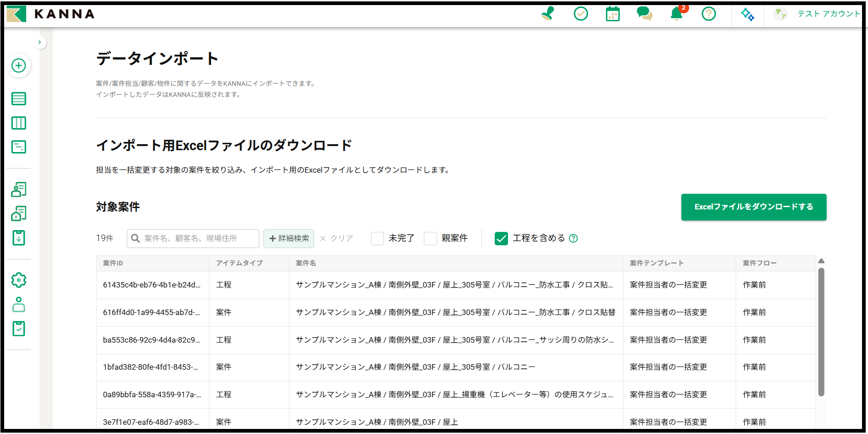Screen dimensions: 868x434
Task: Uncheck the 工程を含める checkbox
Action: tap(501, 238)
